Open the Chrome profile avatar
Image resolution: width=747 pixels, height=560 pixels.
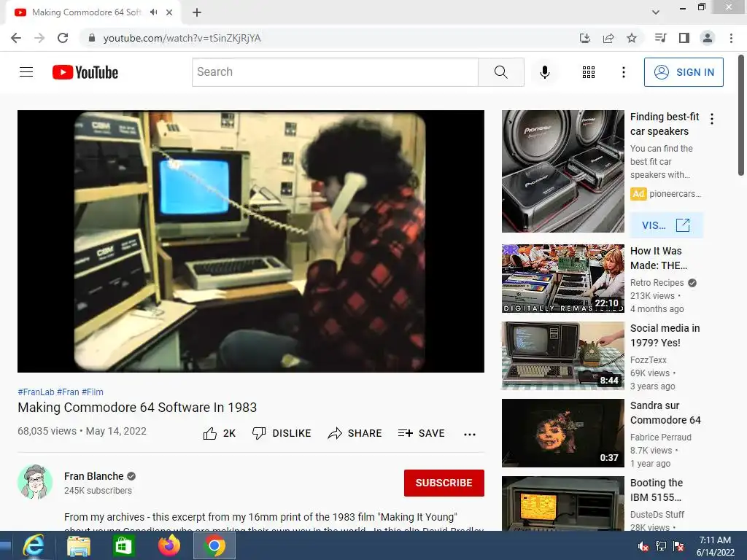708,38
